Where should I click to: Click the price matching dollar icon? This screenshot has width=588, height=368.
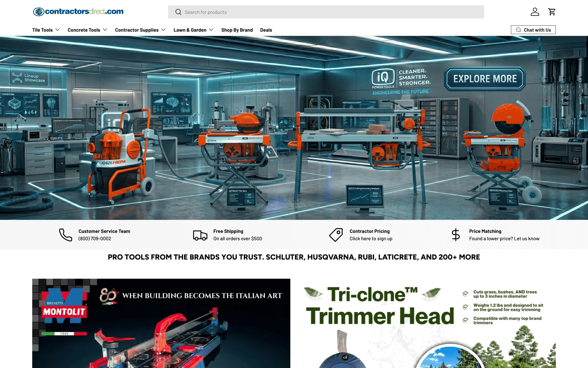click(456, 235)
